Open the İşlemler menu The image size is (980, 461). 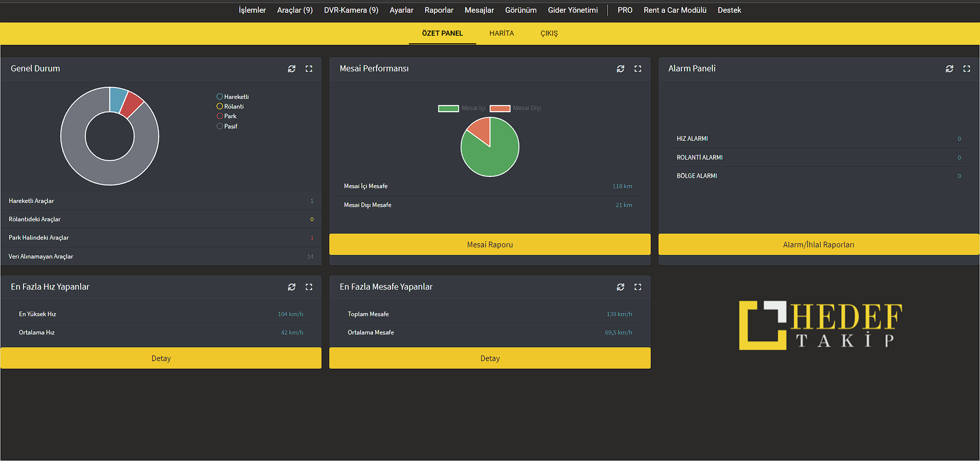tap(252, 10)
